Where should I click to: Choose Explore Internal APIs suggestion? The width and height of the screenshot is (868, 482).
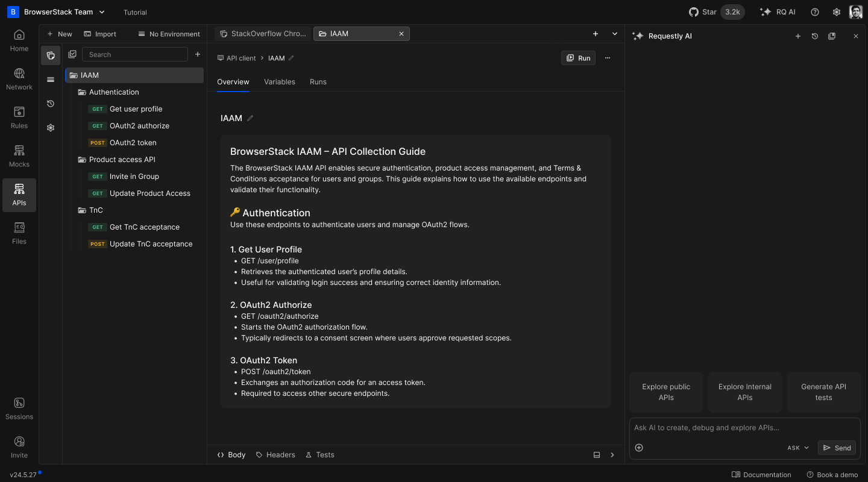(x=745, y=392)
